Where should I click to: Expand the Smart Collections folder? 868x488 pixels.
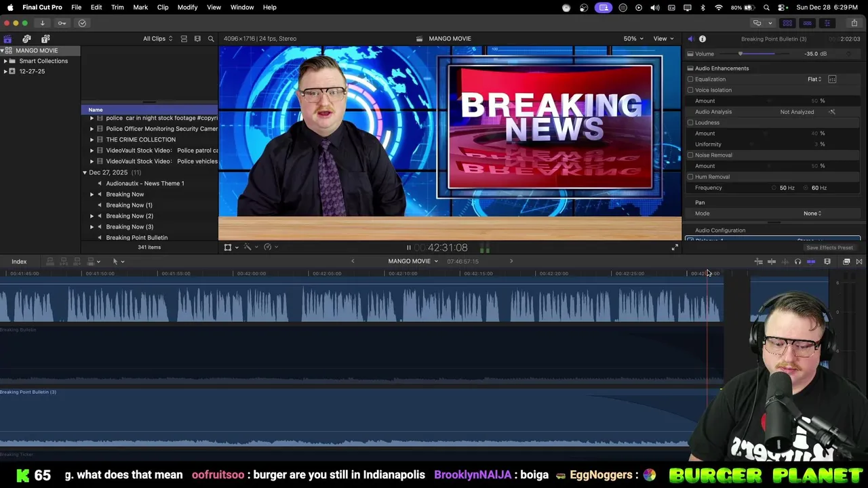(x=5, y=61)
